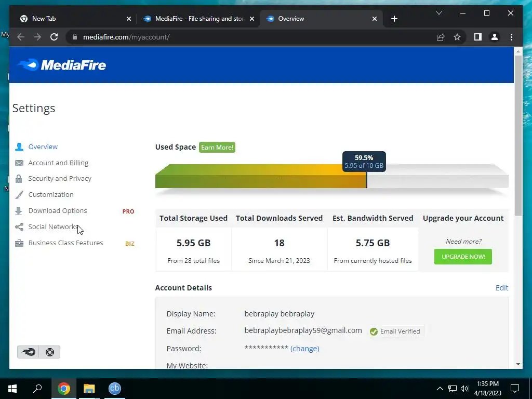
Task: Click the email address bebraplaybebraplay59@gmail.com
Action: click(303, 330)
